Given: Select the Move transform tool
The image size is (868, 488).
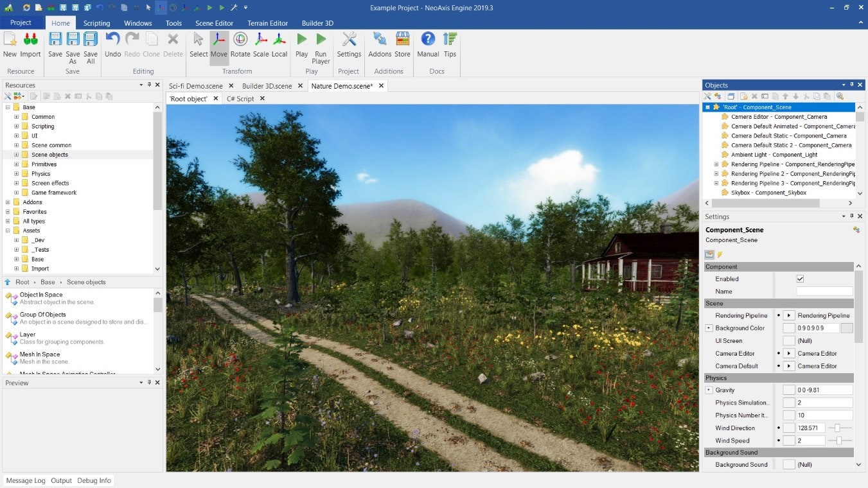Looking at the screenshot, I should [218, 45].
